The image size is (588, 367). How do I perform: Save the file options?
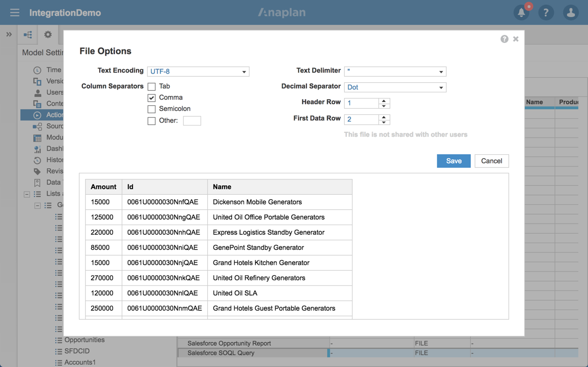tap(454, 161)
